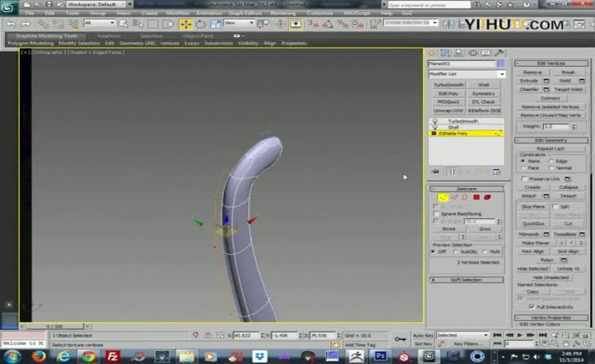Screen dimensions: 595x364
Task: Select Polygon sub-object level icon
Action: coord(476,197)
